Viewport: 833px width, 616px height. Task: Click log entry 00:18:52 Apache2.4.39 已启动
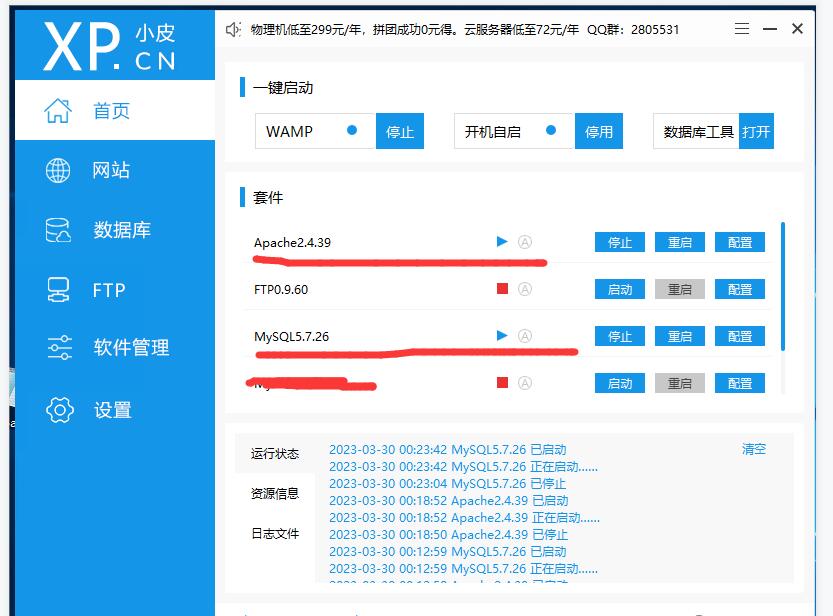pyautogui.click(x=449, y=501)
